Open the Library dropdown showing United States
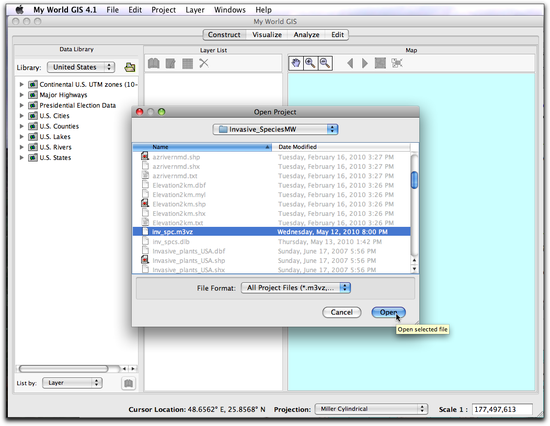The image size is (550, 426). (x=81, y=67)
